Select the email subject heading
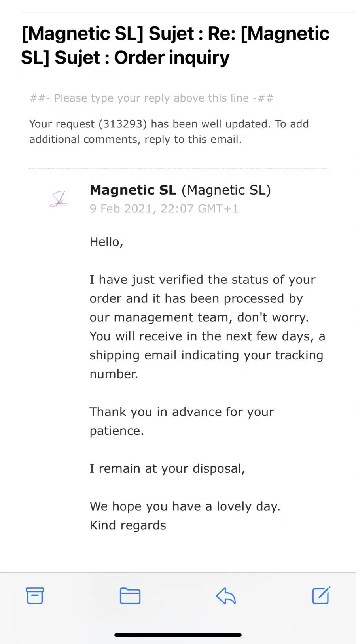This screenshot has height=644, width=356. pyautogui.click(x=175, y=45)
